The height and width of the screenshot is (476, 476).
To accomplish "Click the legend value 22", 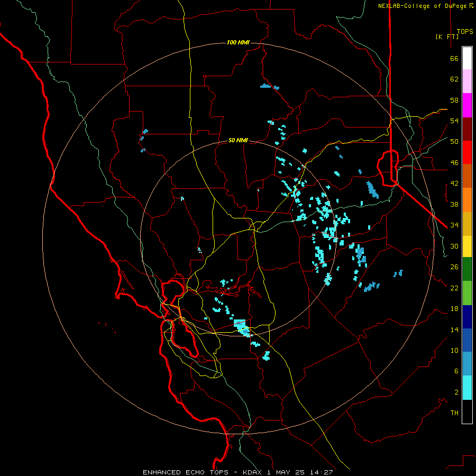I will [454, 288].
